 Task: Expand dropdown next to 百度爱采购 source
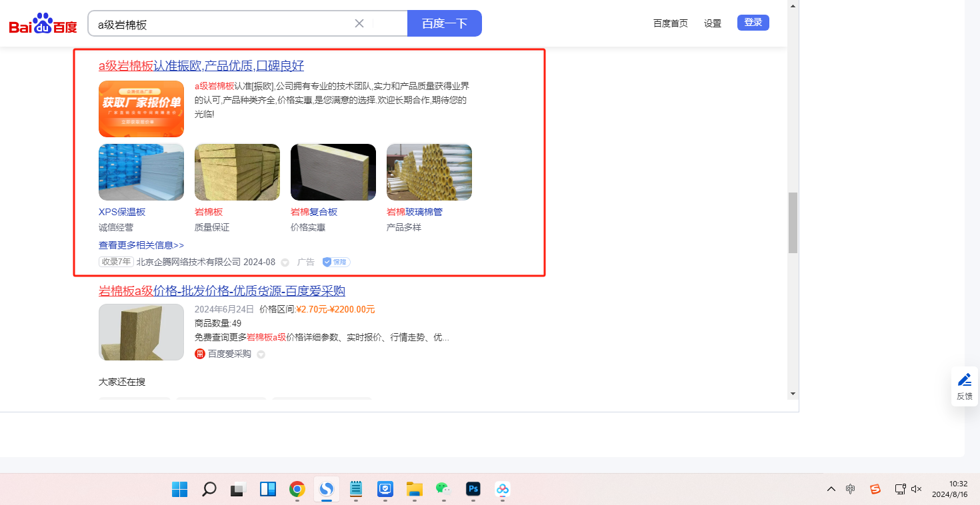pyautogui.click(x=261, y=354)
